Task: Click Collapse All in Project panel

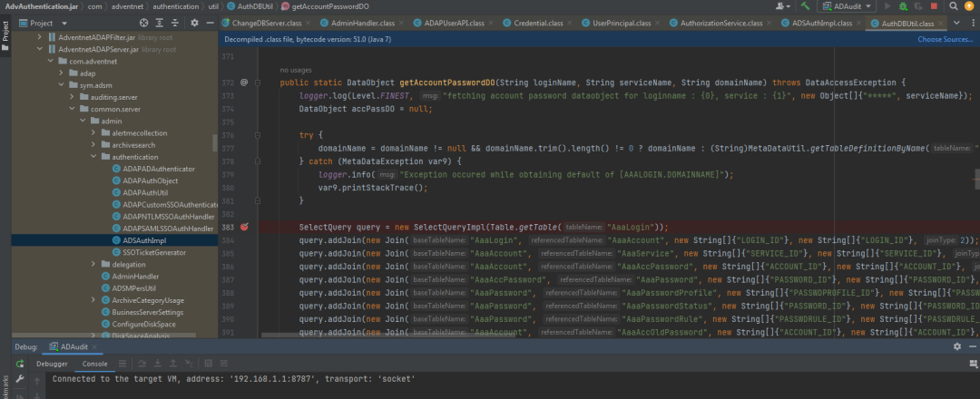Action: (176, 23)
